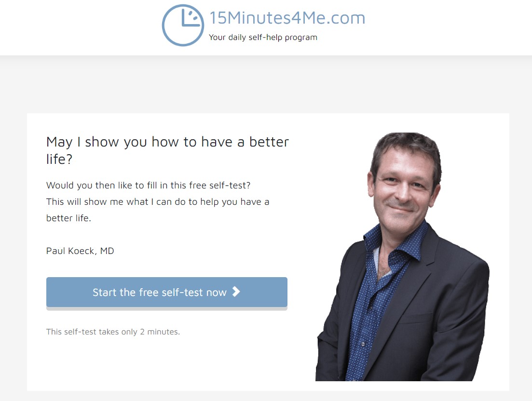This screenshot has width=532, height=401.
Task: Click the 'better life.' line ending the paragraph
Action: pyautogui.click(x=68, y=218)
